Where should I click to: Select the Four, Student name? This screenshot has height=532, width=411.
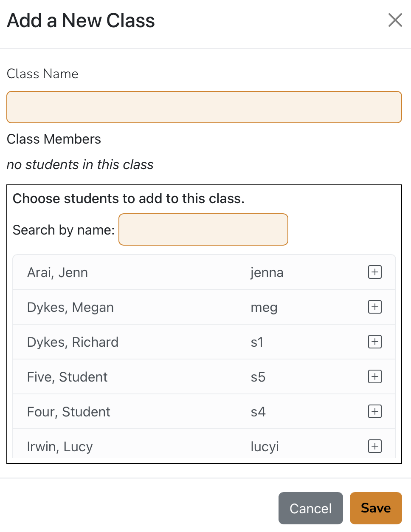[68, 412]
